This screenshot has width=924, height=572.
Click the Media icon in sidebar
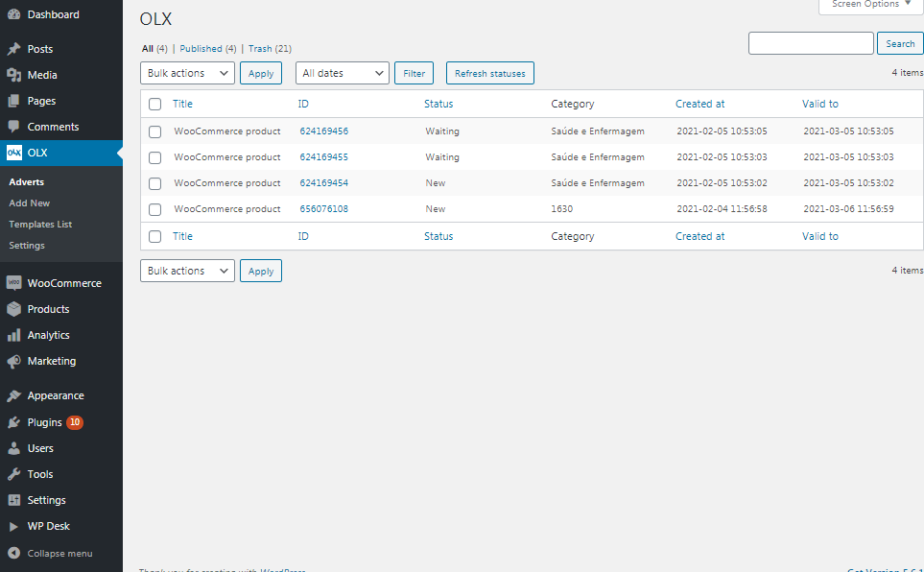13,75
